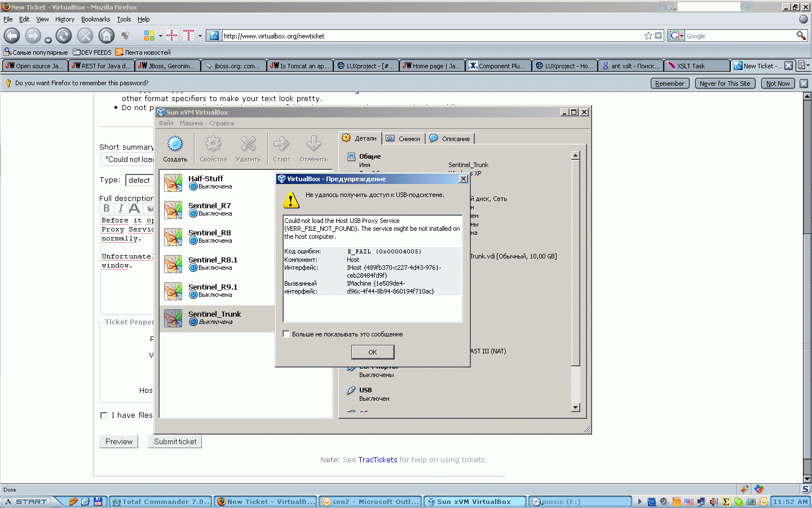Open the Firefox Bookmarks menu
The height and width of the screenshot is (508, 812).
(x=96, y=19)
